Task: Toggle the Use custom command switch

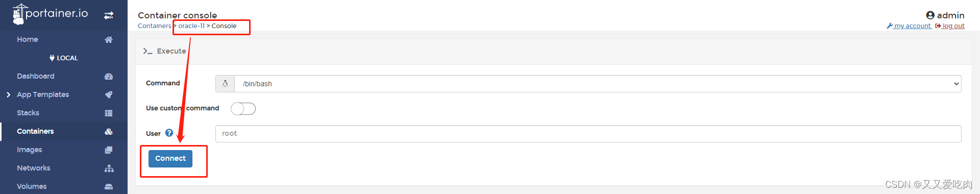Action: [243, 109]
